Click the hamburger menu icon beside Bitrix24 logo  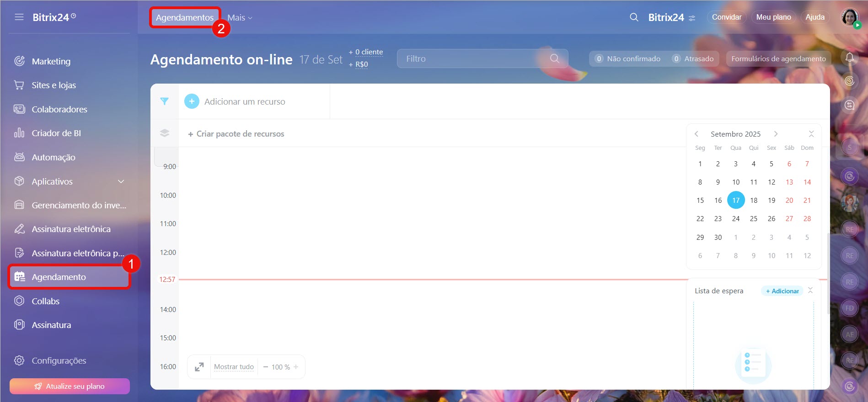pos(19,17)
